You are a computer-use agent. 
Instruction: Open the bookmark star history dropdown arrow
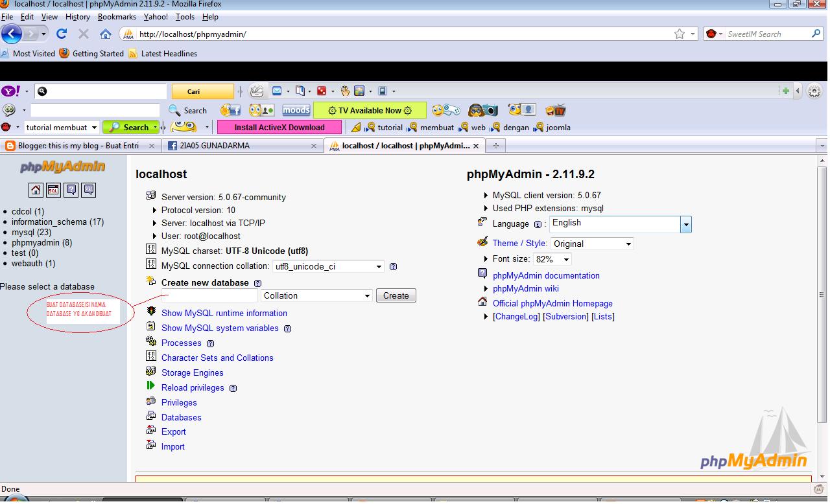point(693,34)
